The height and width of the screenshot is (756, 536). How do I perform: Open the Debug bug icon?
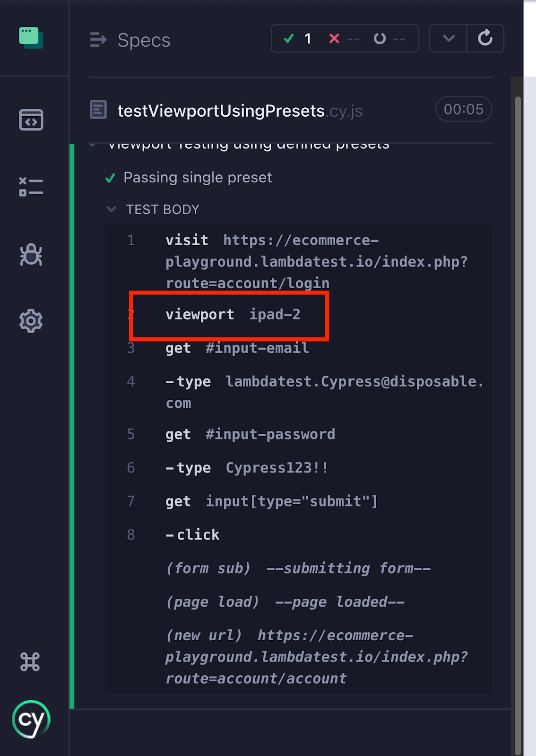31,255
